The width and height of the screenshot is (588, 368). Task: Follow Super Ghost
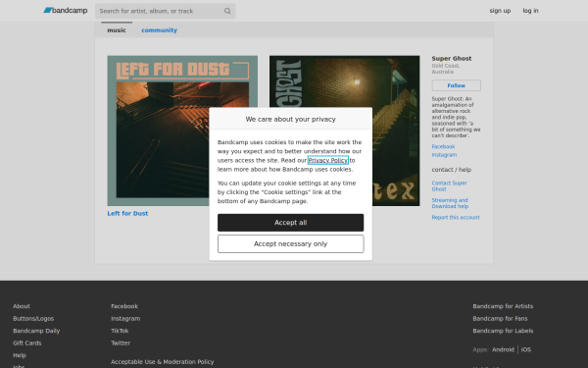click(x=456, y=85)
